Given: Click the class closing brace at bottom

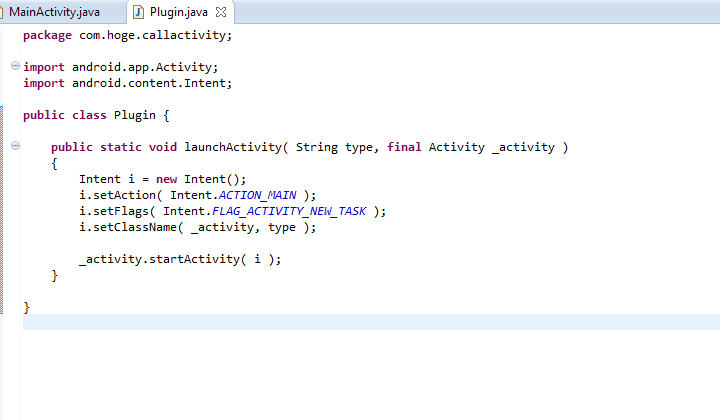Looking at the screenshot, I should click(x=26, y=307).
